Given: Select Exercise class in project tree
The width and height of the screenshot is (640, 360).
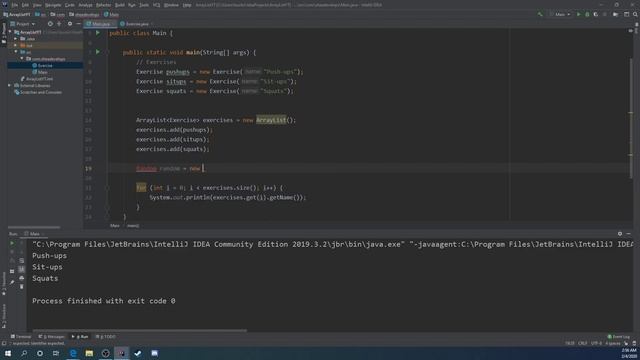Looking at the screenshot, I should click(x=42, y=65).
